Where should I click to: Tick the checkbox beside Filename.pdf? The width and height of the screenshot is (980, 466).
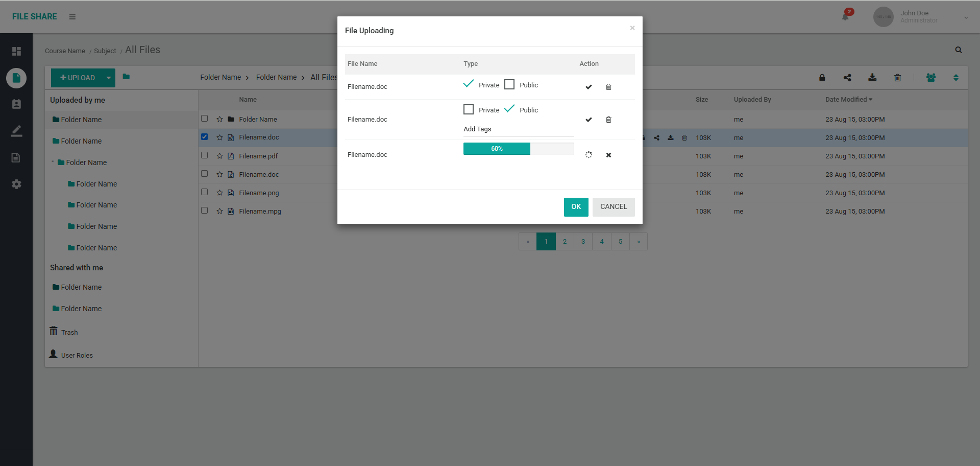tap(205, 155)
